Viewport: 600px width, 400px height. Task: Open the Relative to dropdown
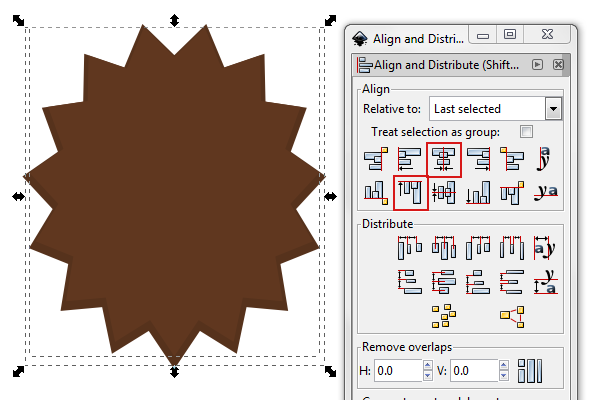pos(552,108)
